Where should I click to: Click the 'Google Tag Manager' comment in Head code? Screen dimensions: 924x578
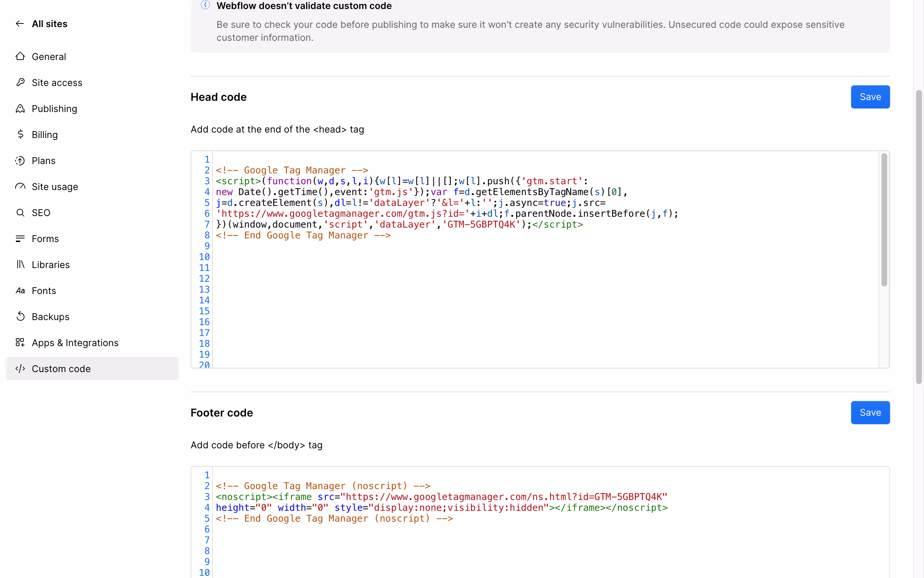tap(292, 170)
